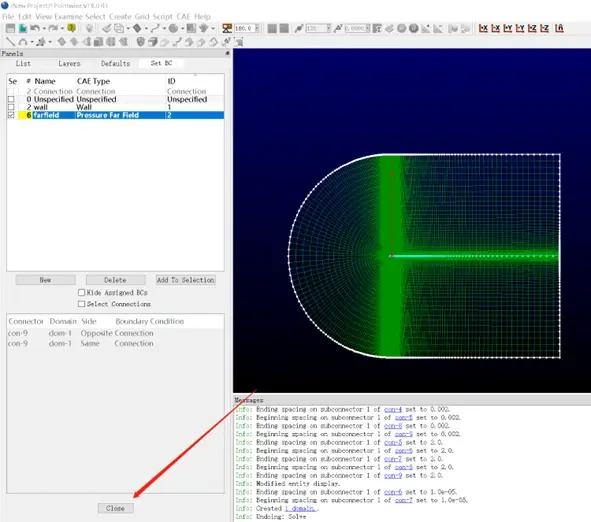Click the con-4 link in Messages
The height and width of the screenshot is (522, 591).
point(393,409)
